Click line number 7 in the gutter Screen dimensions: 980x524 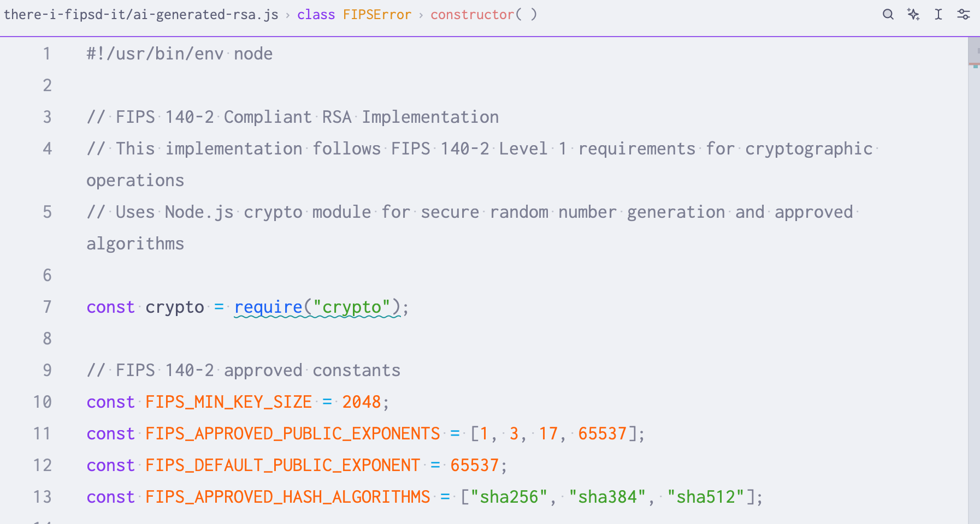(48, 307)
